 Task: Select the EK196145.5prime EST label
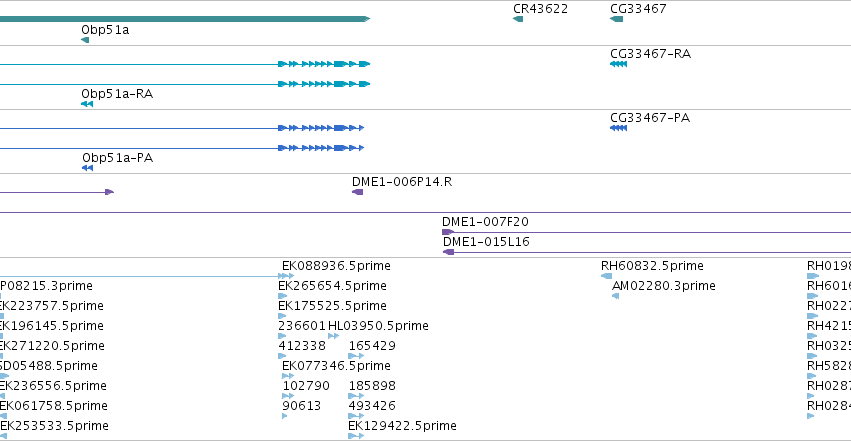tap(52, 326)
